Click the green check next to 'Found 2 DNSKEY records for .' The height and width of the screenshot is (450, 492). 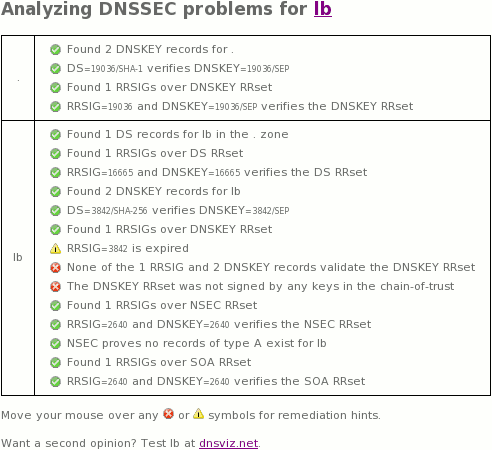55,50
